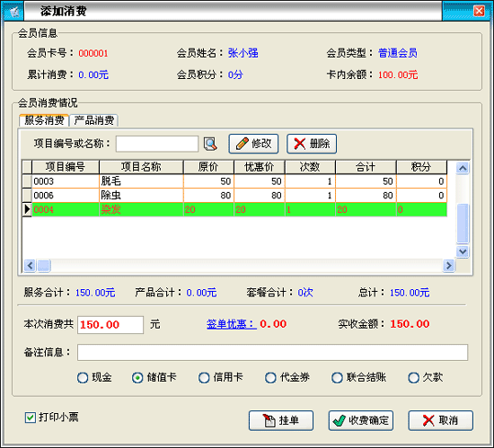
Task: Click the red X 删除 delete button
Action: click(312, 144)
